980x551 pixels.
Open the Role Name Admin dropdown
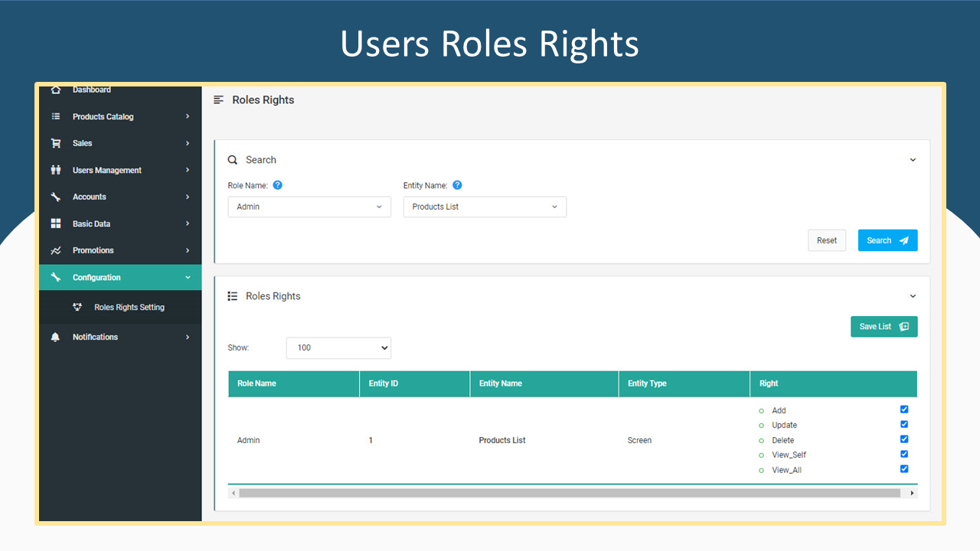tap(309, 207)
